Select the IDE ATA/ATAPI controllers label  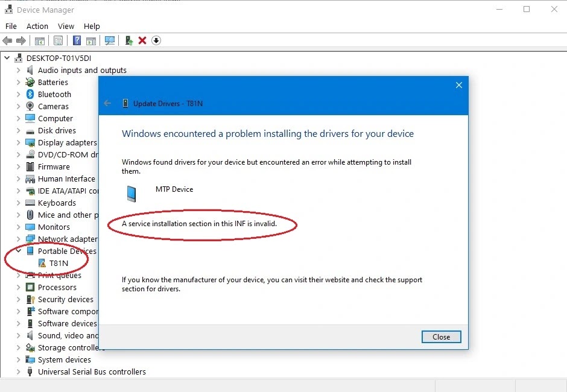[68, 191]
